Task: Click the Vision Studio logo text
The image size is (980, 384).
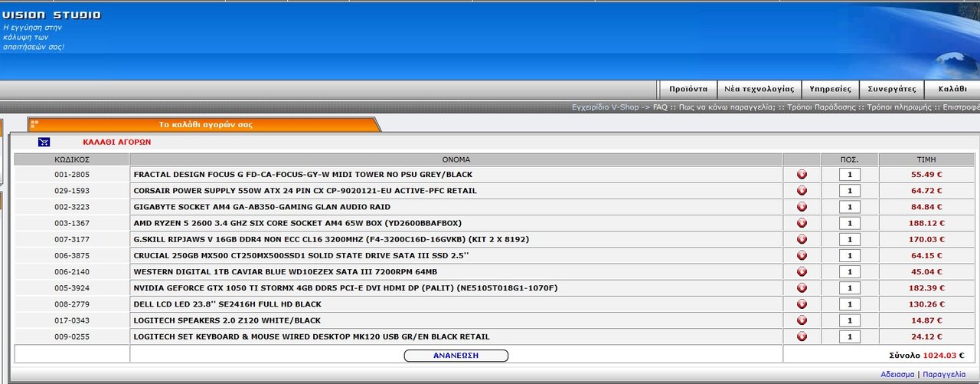Action: click(51, 15)
